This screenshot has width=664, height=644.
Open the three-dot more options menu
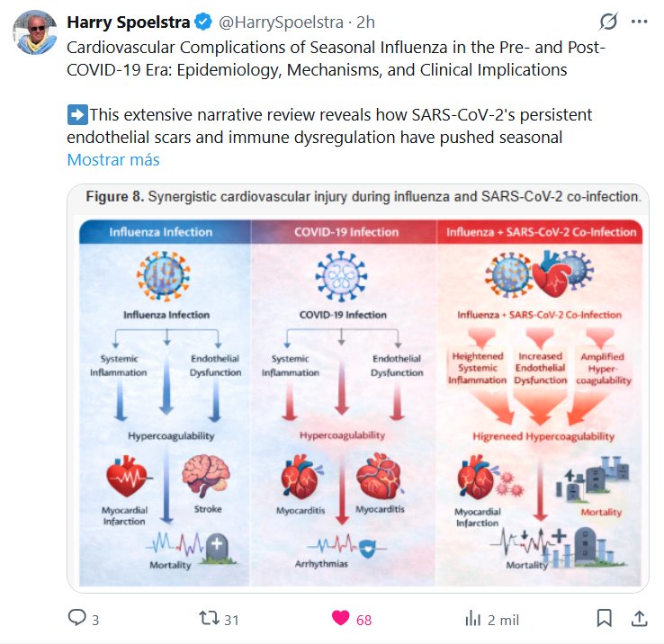tap(640, 22)
